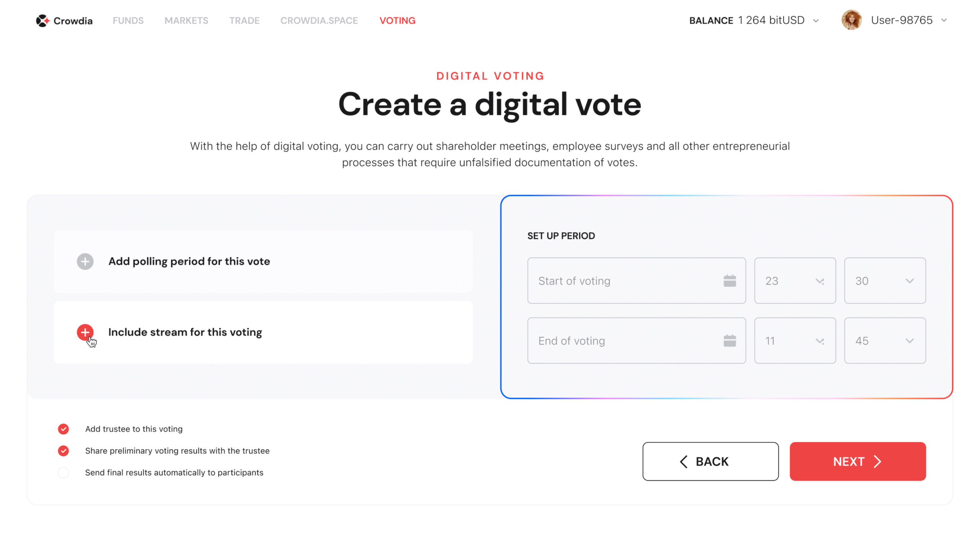Open the User-98765 account menu arrow

pyautogui.click(x=944, y=20)
